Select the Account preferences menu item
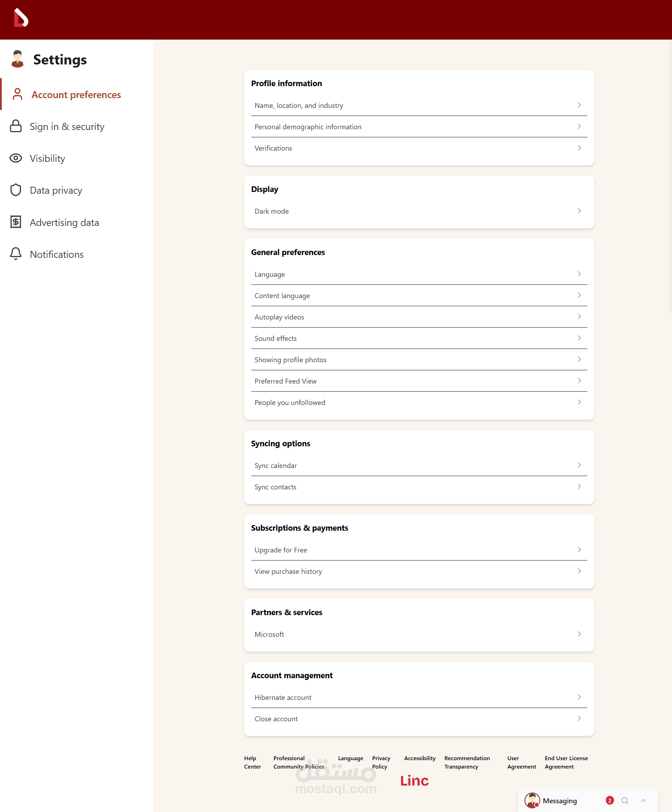Viewport: 672px width, 812px height. pos(76,95)
